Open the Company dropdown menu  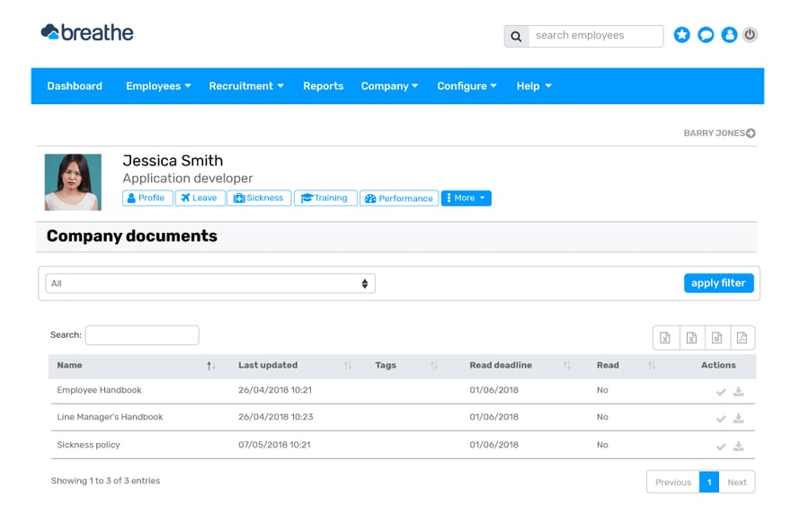click(389, 85)
